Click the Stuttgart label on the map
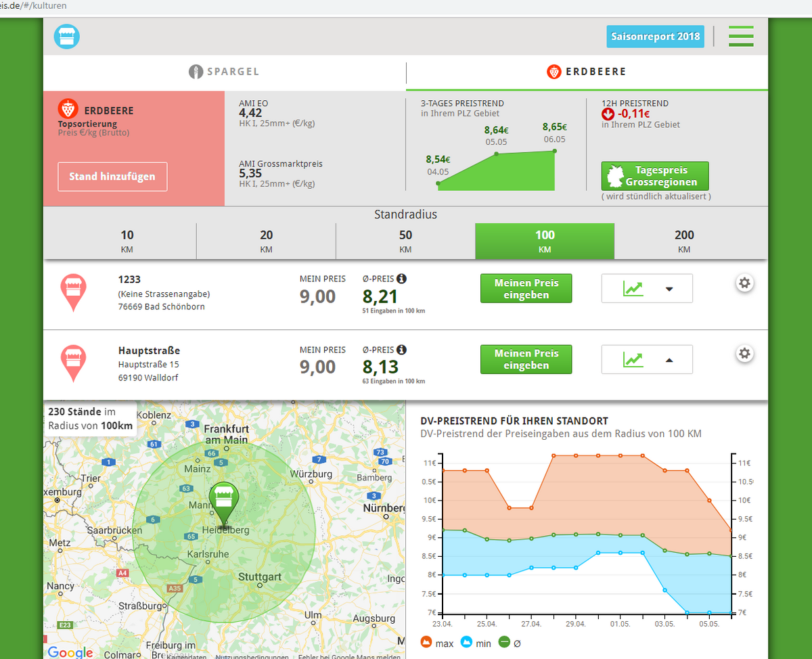Viewport: 812px width, 659px height. [x=260, y=577]
